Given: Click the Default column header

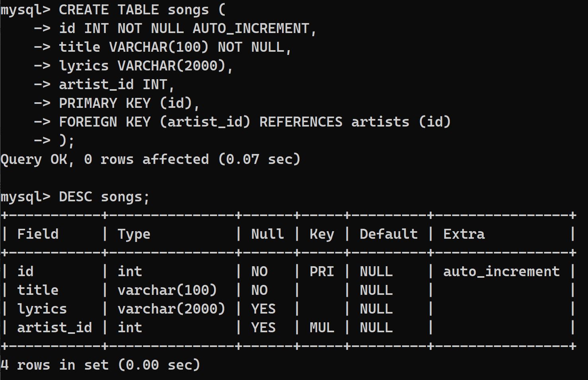Looking at the screenshot, I should tap(388, 234).
